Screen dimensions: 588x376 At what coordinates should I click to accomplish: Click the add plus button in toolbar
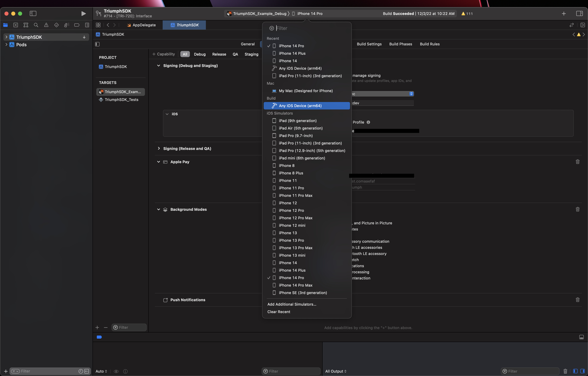point(564,14)
